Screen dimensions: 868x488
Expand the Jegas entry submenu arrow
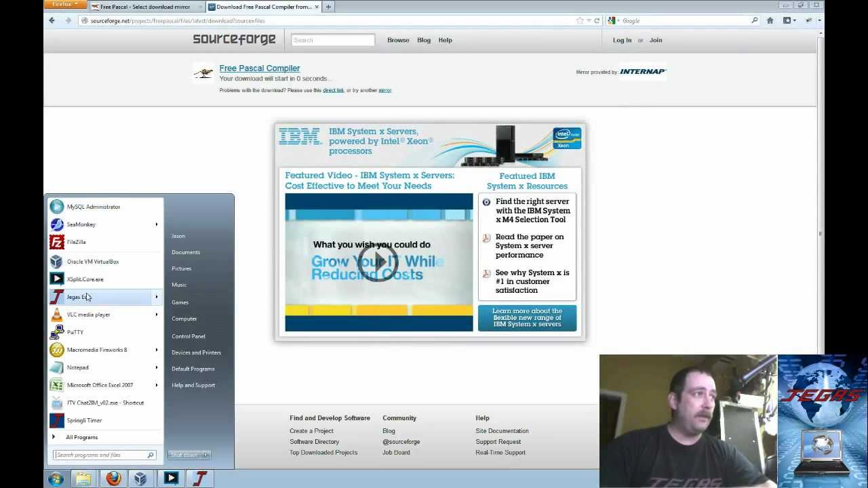point(156,297)
